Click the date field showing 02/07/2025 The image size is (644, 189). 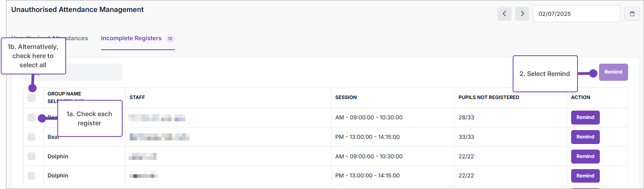[576, 14]
